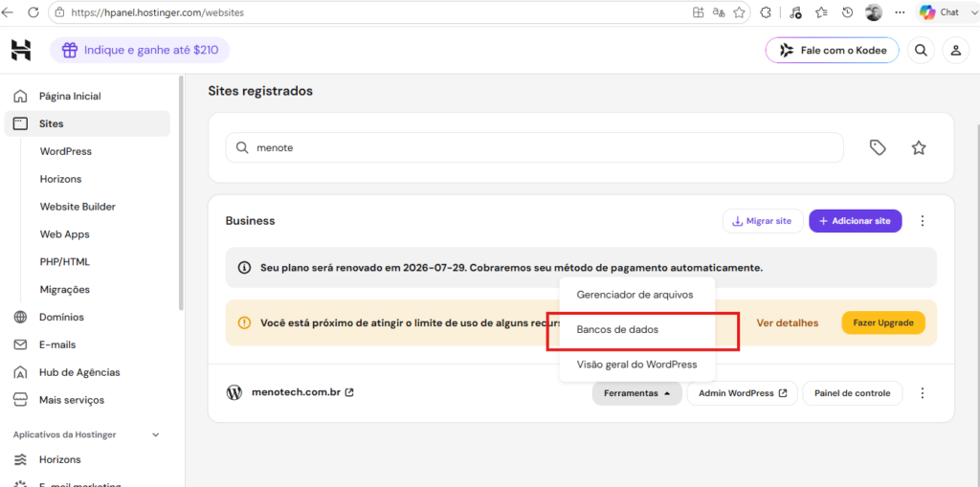Click the info icon in renewal notice

244,268
